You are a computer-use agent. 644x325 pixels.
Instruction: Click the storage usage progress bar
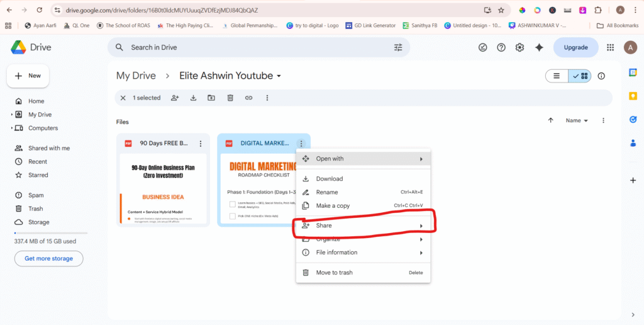click(50, 233)
